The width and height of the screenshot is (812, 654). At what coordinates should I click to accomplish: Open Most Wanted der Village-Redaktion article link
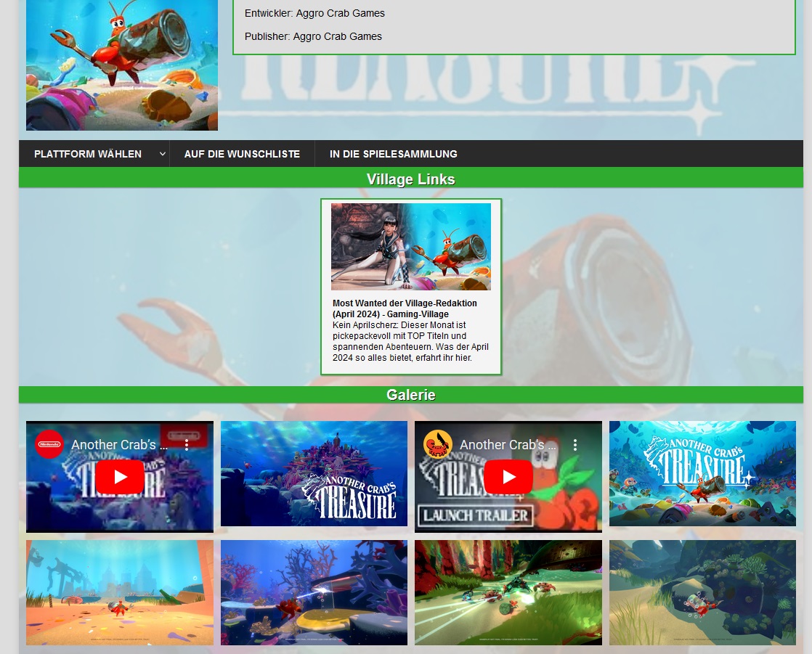click(x=405, y=308)
